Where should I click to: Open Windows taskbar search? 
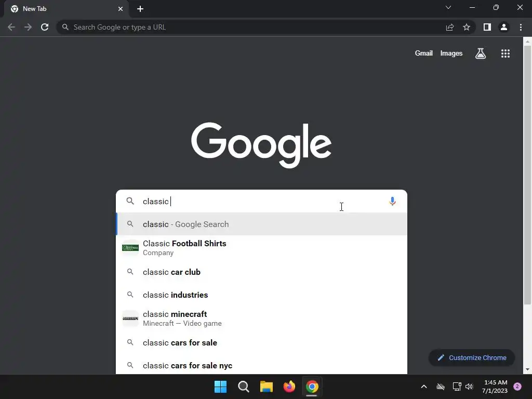coord(244,387)
